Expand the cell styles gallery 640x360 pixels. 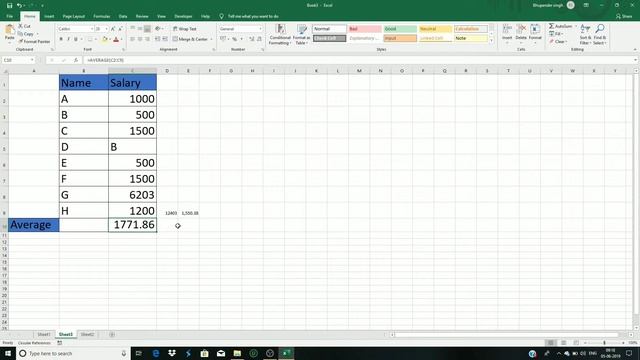491,41
